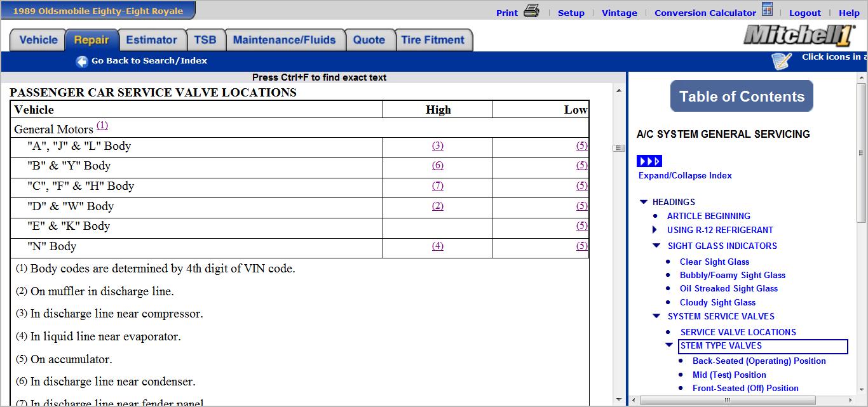The height and width of the screenshot is (407, 868).
Task: Open the Setup link
Action: [x=571, y=13]
